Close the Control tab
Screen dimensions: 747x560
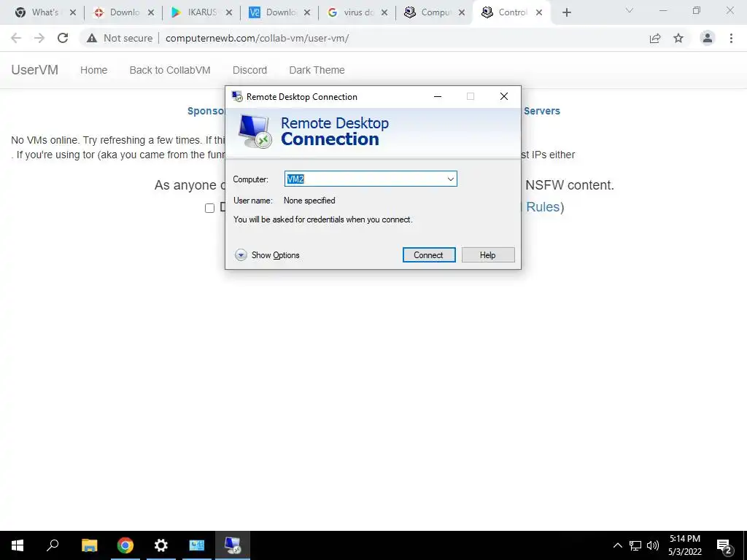pyautogui.click(x=539, y=13)
